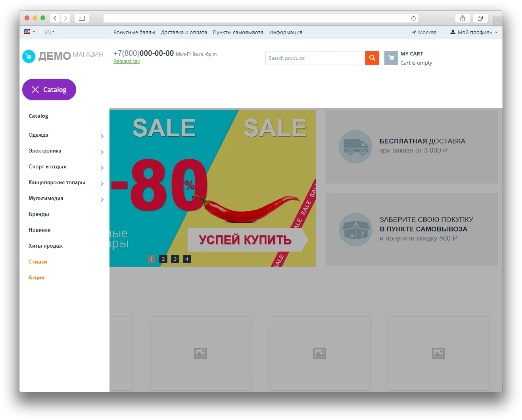Click the Канцелярские товары label
This screenshot has height=420, width=522.
tap(57, 183)
